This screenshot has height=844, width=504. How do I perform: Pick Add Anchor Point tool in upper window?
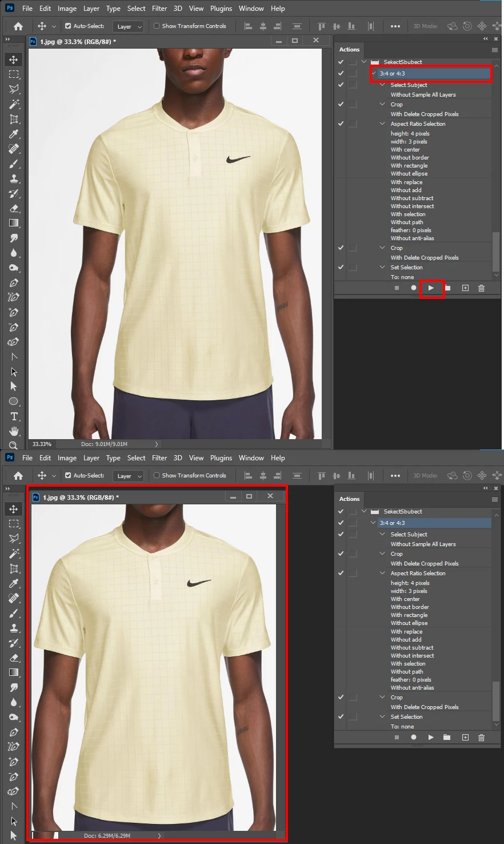tap(14, 312)
